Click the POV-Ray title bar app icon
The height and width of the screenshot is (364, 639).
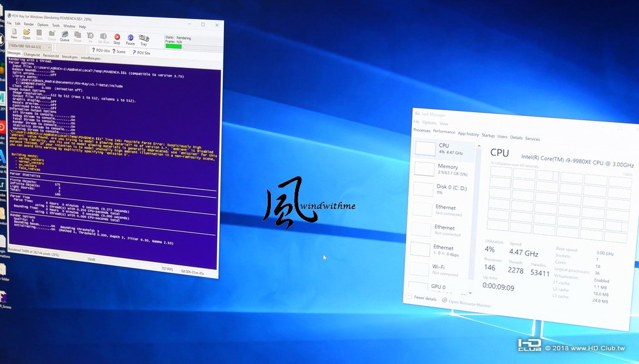tap(9, 16)
